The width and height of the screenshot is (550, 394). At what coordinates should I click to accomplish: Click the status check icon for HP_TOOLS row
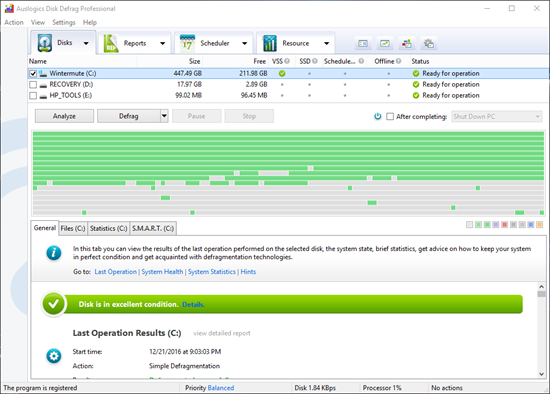point(416,95)
